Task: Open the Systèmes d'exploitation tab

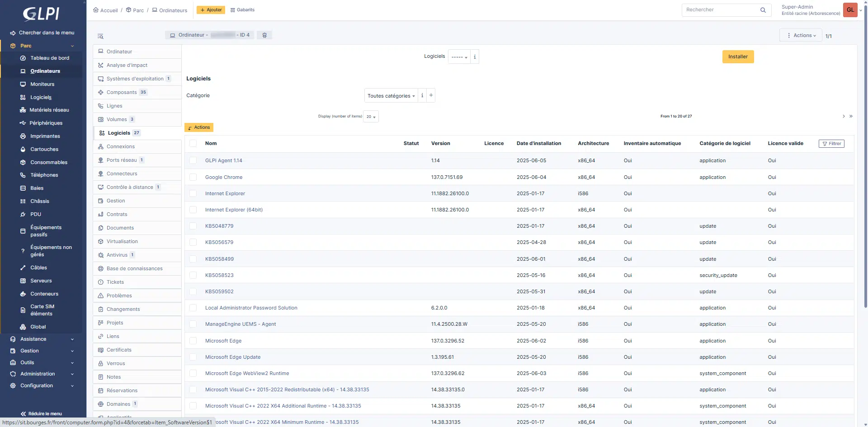Action: [137, 79]
